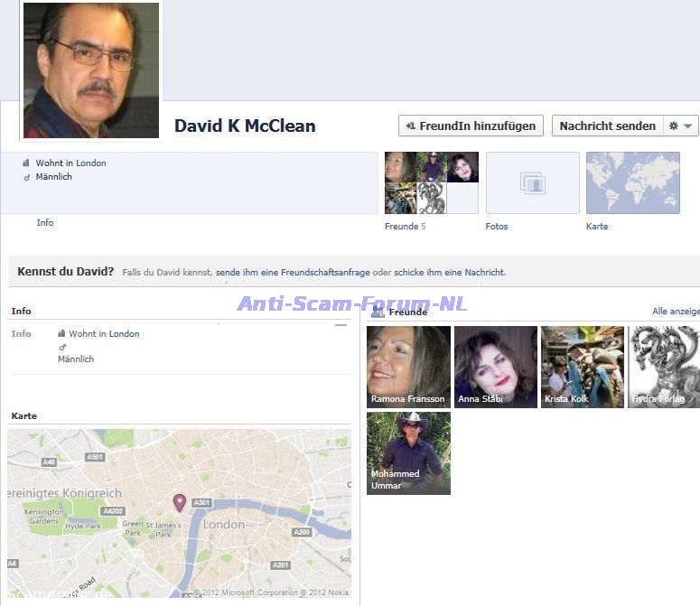Screen dimensions: 700x606
Task: Open Ramona Fransson's friend thumbnail
Action: (408, 367)
